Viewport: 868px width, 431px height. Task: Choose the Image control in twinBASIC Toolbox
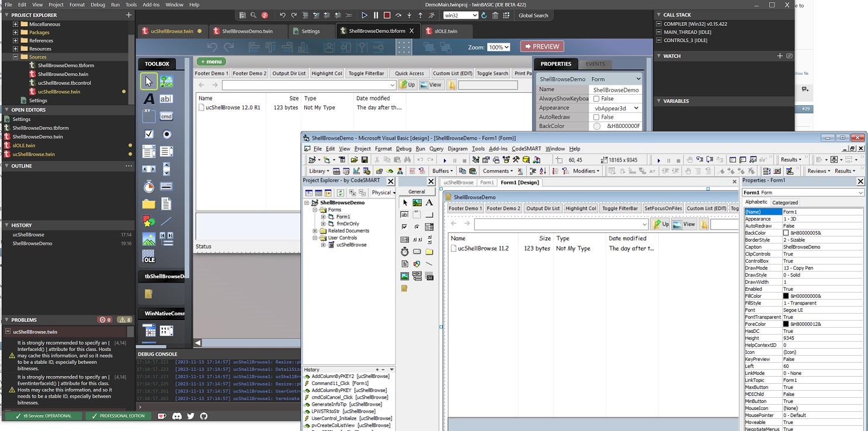pyautogui.click(x=149, y=239)
